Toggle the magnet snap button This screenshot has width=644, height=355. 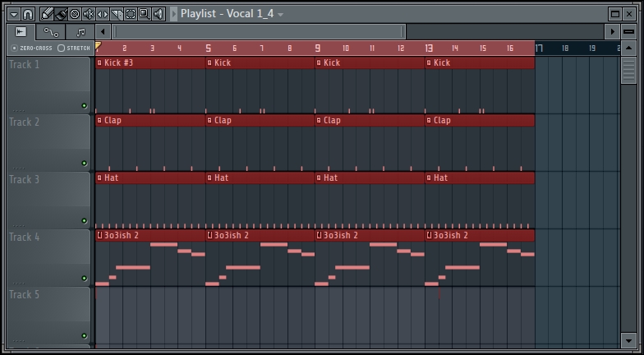click(28, 15)
